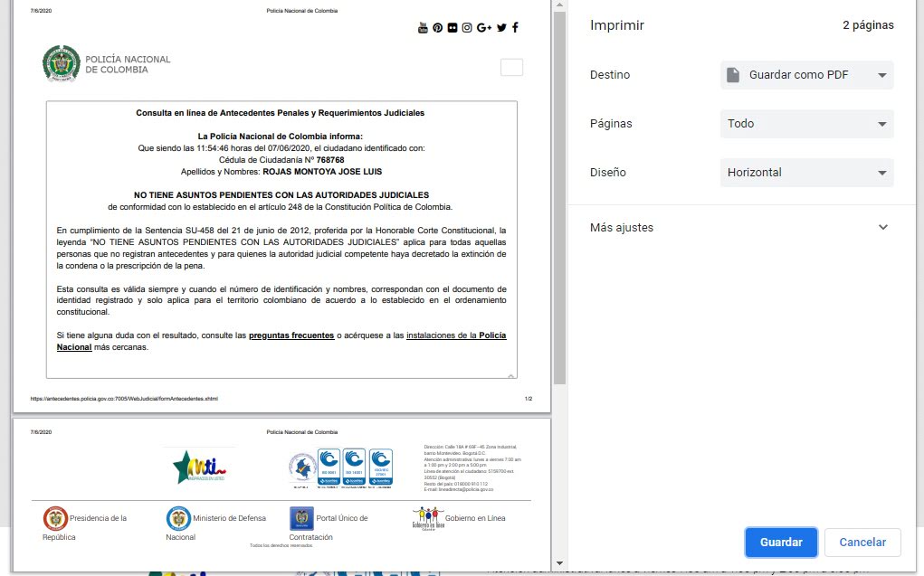Click the Twitter icon

(500, 28)
